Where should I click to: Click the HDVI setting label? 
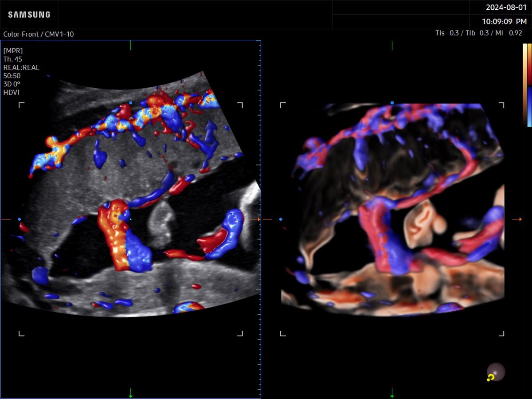[12, 93]
